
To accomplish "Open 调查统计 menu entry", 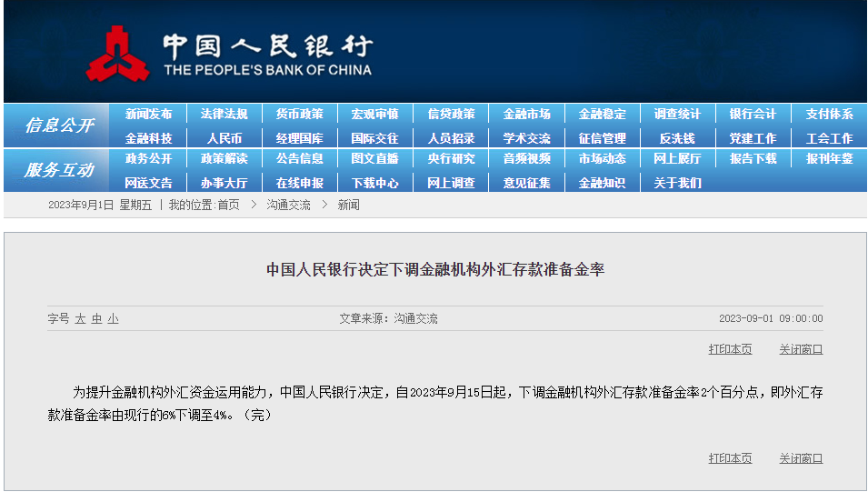I will [677, 115].
